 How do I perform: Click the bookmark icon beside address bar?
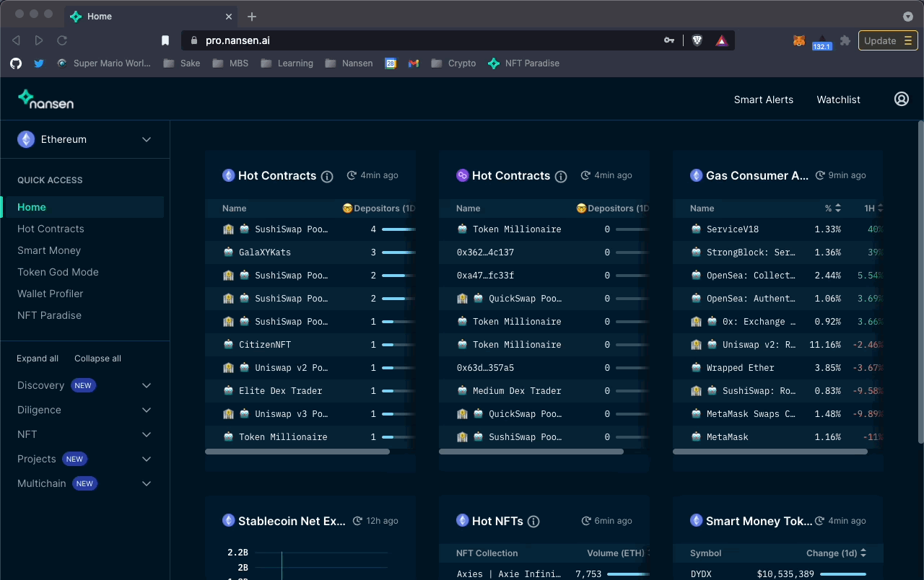pyautogui.click(x=165, y=40)
